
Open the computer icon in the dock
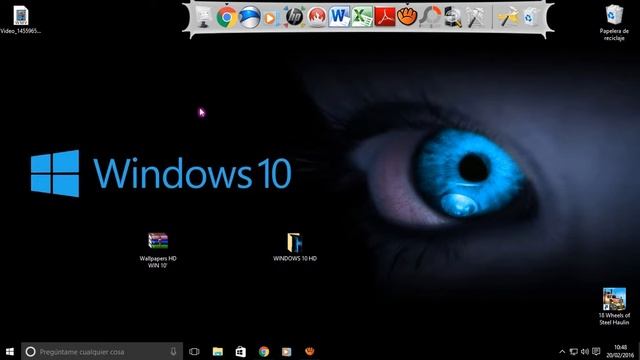pyautogui.click(x=203, y=18)
